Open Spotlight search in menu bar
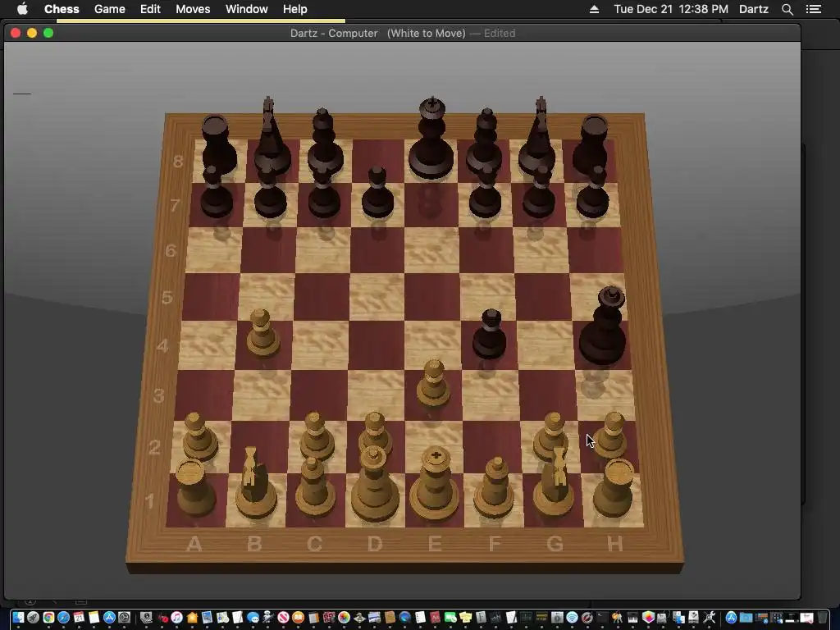Viewport: 840px width, 630px height. pos(787,9)
